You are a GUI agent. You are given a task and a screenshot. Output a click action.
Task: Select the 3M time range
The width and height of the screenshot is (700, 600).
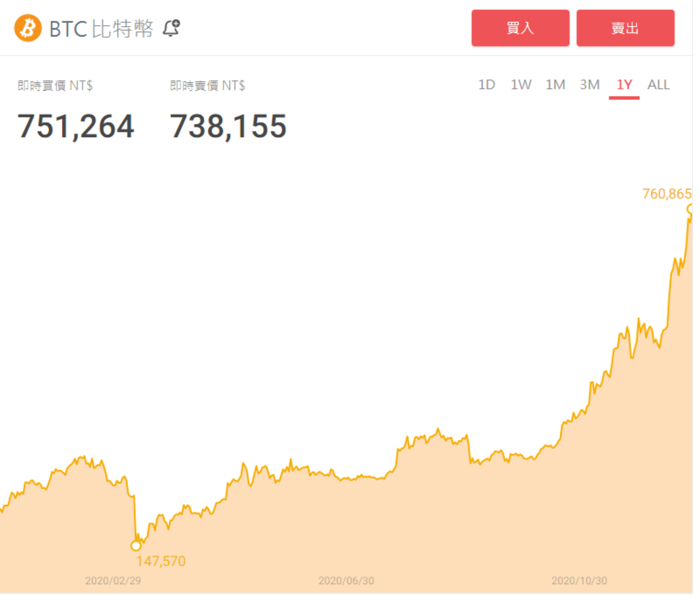pos(589,85)
